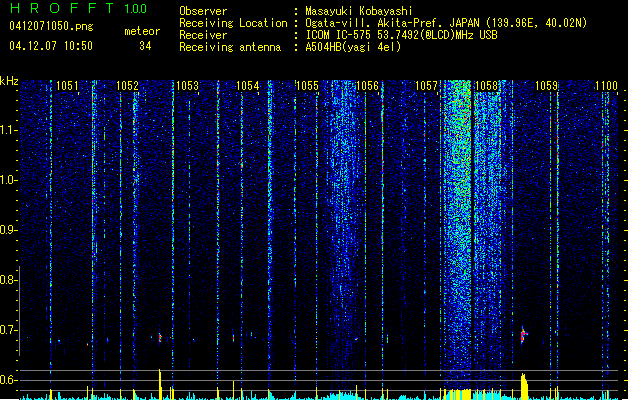Click the HROFFT 1.0.0 title text
Viewport: 629px width, 400px height.
[79, 8]
